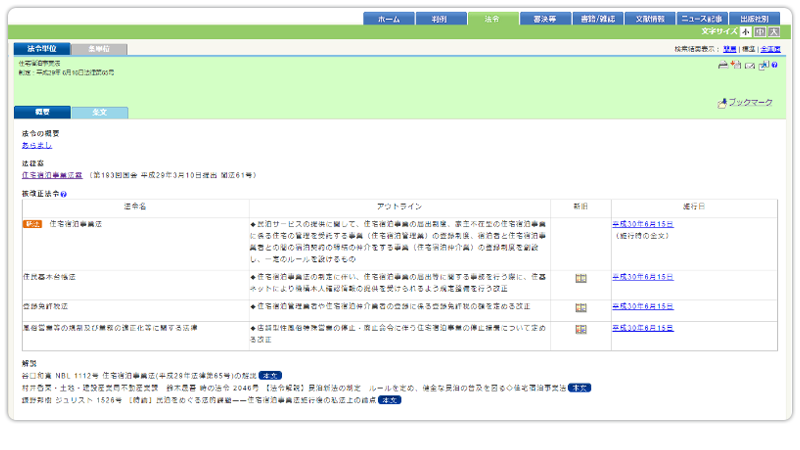The image size is (800, 450).
Task: Open the あらまし link
Action: pos(35,145)
